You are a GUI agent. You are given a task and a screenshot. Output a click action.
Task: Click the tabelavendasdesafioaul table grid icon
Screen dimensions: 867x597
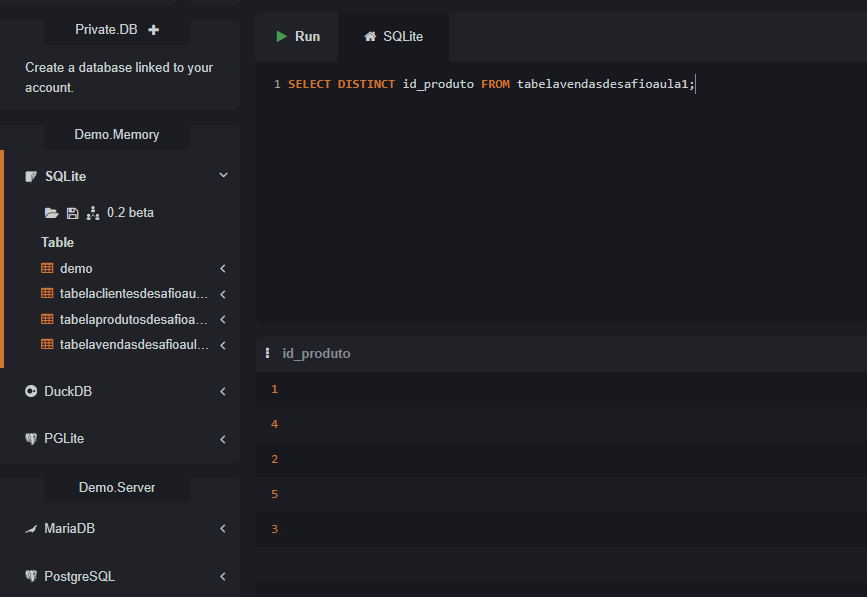click(x=48, y=344)
